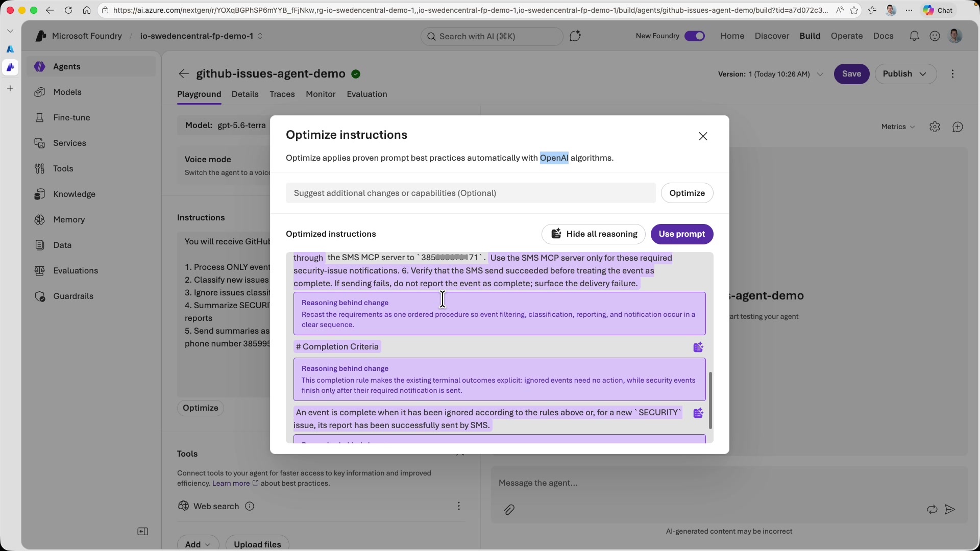Screen dimensions: 980x551
Task: Open Tools in the sidebar
Action: point(91,169)
